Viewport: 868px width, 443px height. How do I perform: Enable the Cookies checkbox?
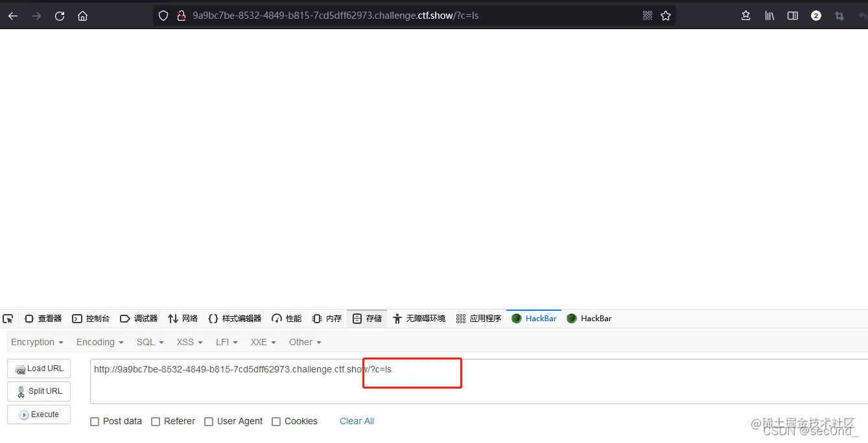[x=276, y=422]
